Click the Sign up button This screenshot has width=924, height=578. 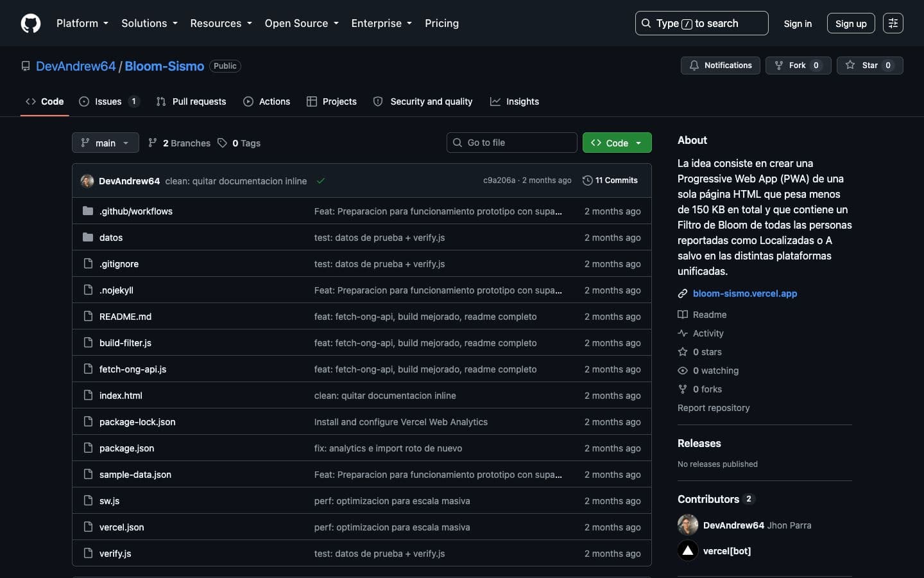tap(851, 23)
